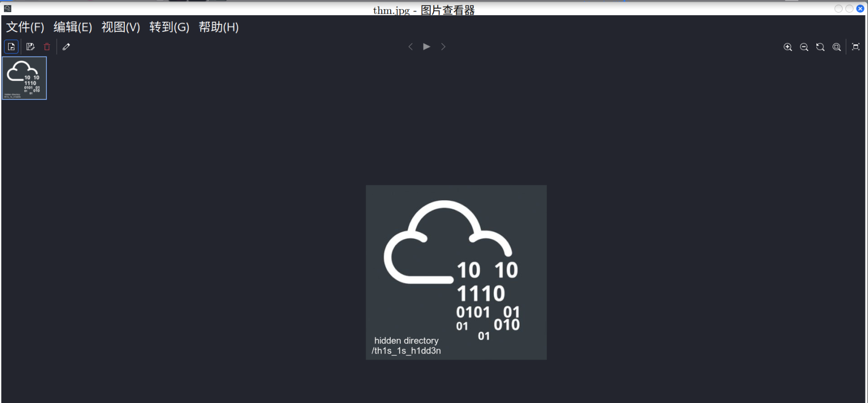This screenshot has height=403, width=868.
Task: Zoom in using the magnifier plus icon
Action: (x=788, y=47)
